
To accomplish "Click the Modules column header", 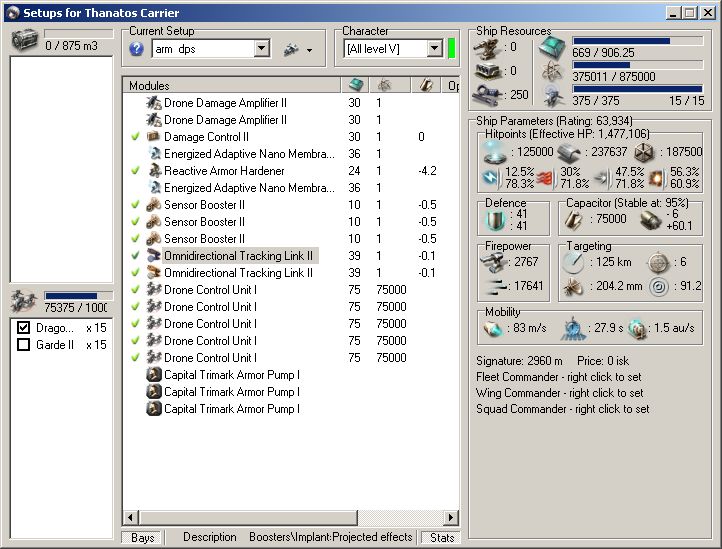I will point(232,85).
